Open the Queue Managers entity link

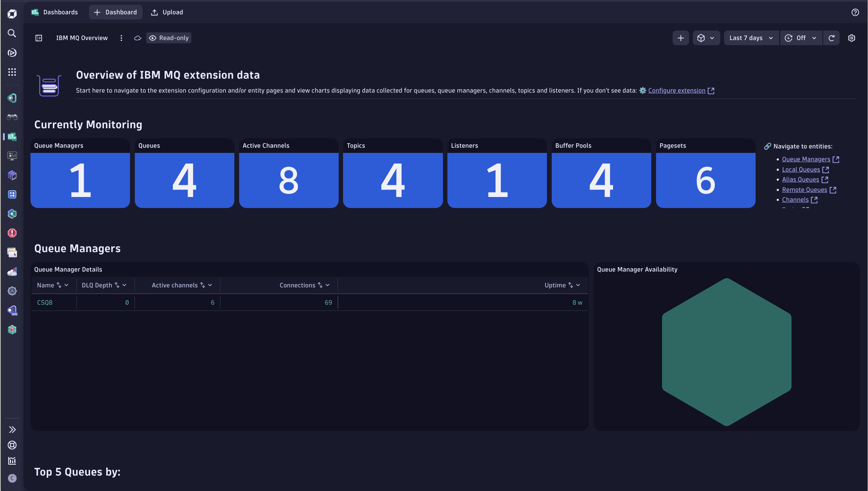click(806, 160)
